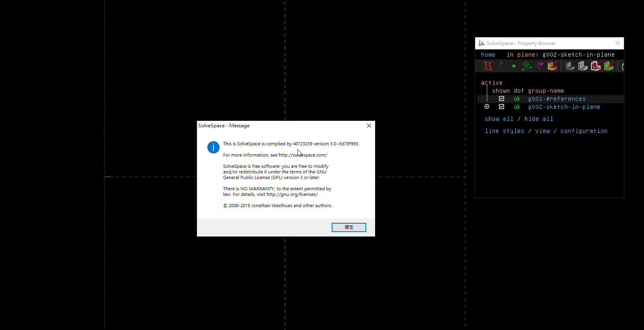Toggle normals display arrow icon
Image resolution: width=644 pixels, height=330 pixels.
(501, 66)
